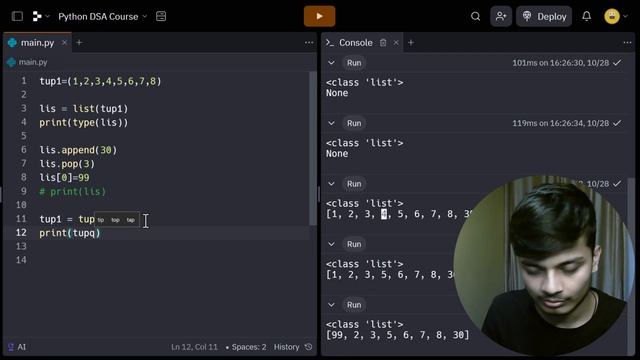Collapse the run showing [1, 2, 3, 4, 5...
640x360 pixels.
pos(331,184)
